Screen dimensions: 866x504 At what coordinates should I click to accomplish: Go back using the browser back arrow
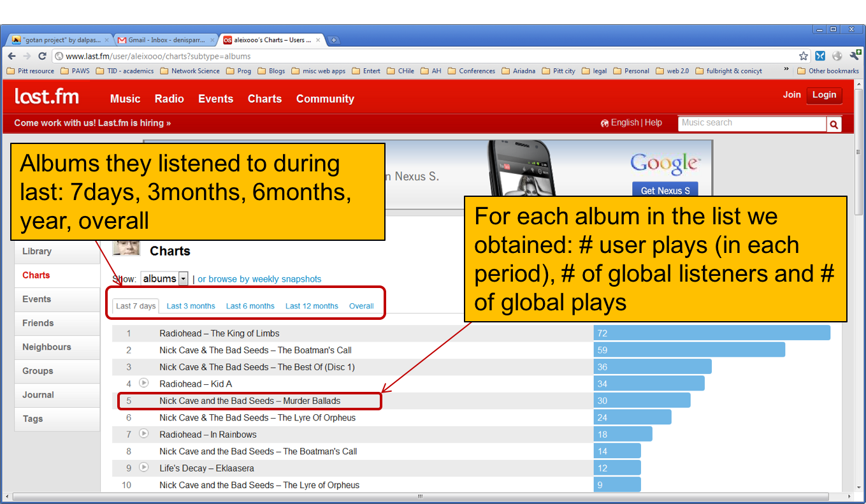(x=11, y=56)
